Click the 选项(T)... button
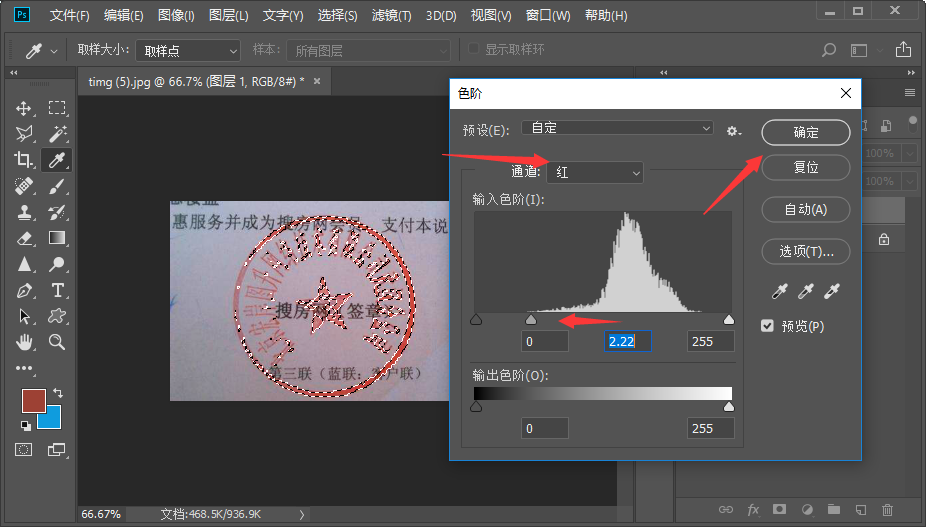Viewport: 926px width, 527px height. (x=806, y=251)
